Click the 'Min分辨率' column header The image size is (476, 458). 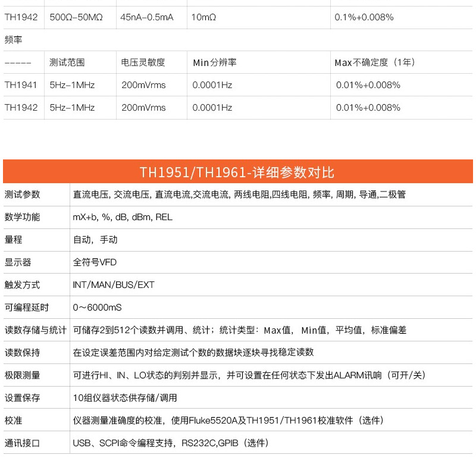click(215, 62)
